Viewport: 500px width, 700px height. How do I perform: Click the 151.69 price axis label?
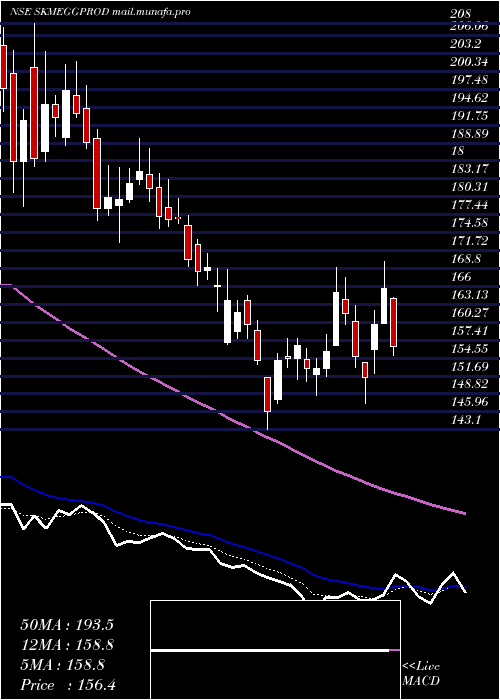coord(470,366)
